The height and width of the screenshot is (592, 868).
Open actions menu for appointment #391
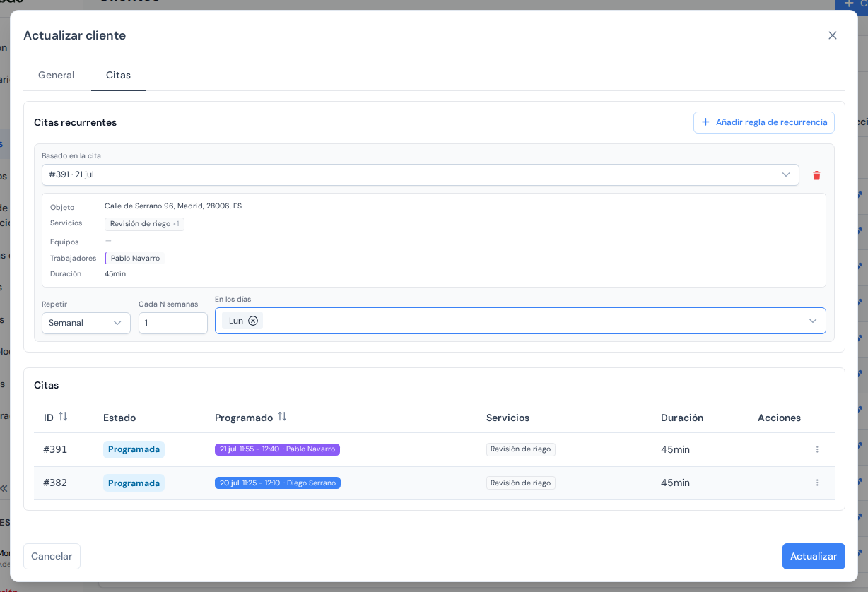[x=817, y=449]
